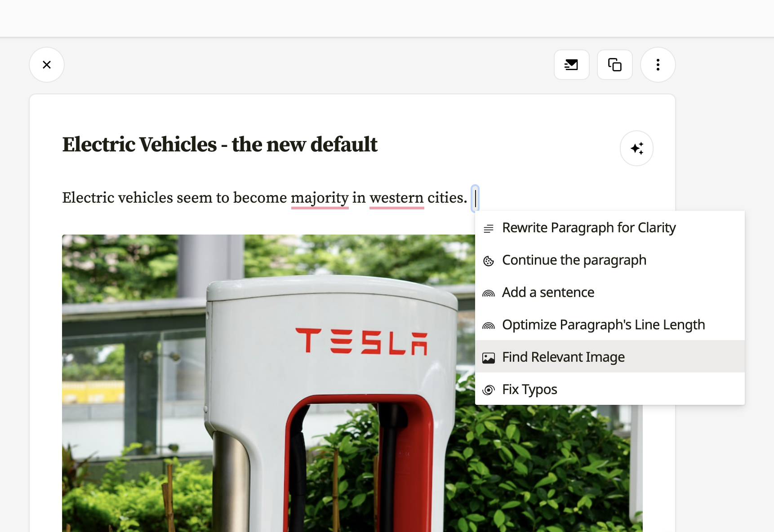Viewport: 774px width, 532px height.
Task: Choose Fix Typos from the menu
Action: pyautogui.click(x=610, y=389)
